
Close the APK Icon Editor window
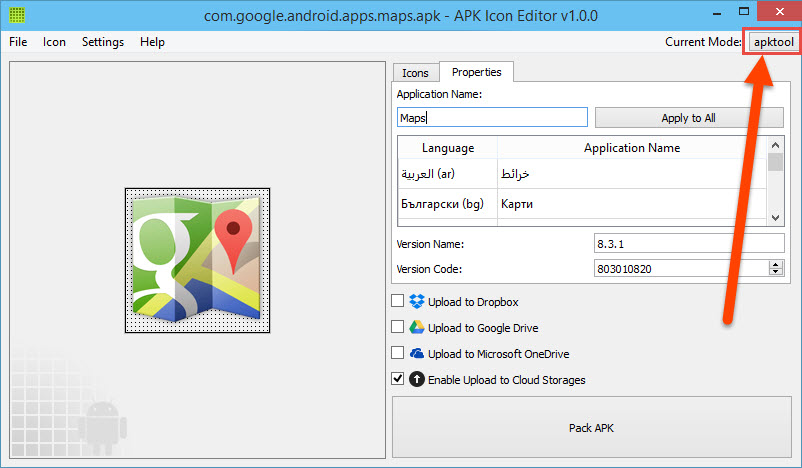click(779, 11)
